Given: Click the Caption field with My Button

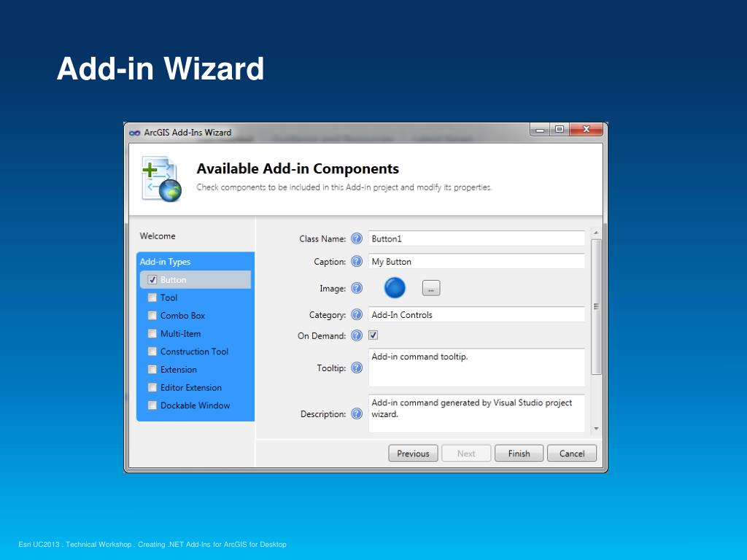Looking at the screenshot, I should click(476, 262).
